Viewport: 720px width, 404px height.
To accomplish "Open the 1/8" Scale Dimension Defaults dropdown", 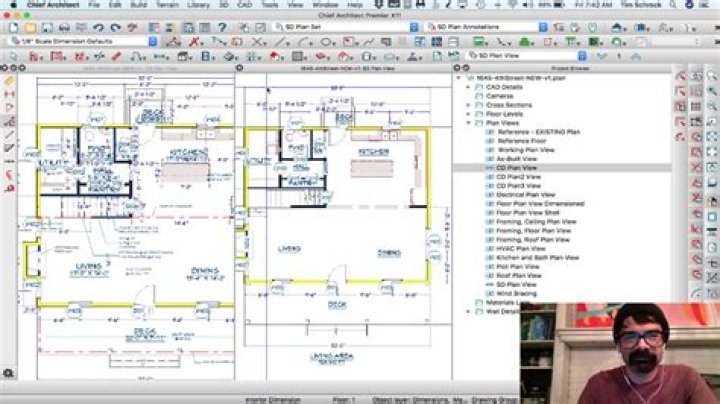I will point(153,41).
